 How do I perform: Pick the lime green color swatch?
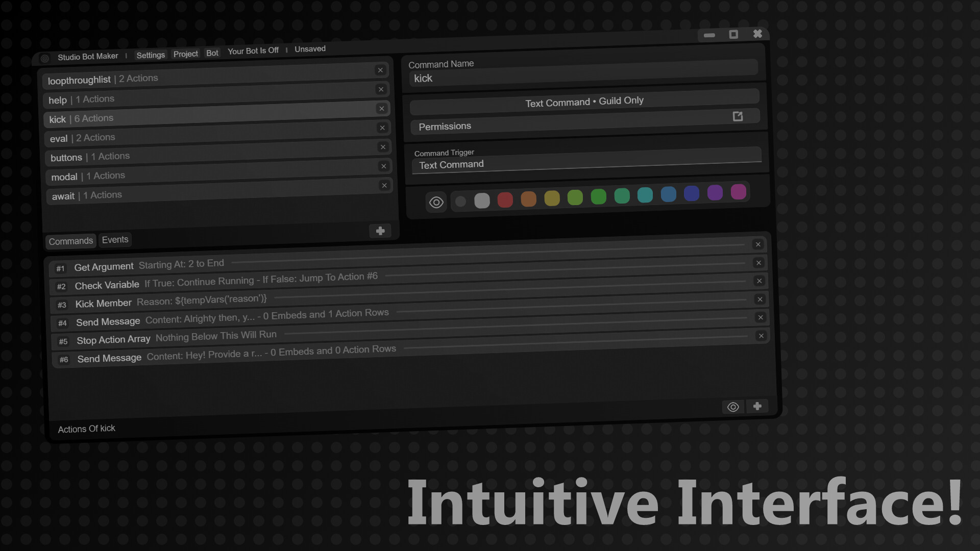[x=575, y=197]
